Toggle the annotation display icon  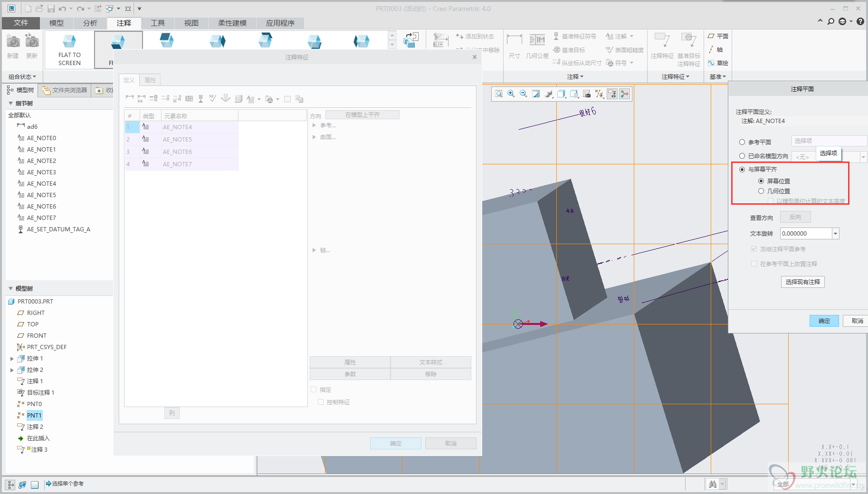click(612, 94)
